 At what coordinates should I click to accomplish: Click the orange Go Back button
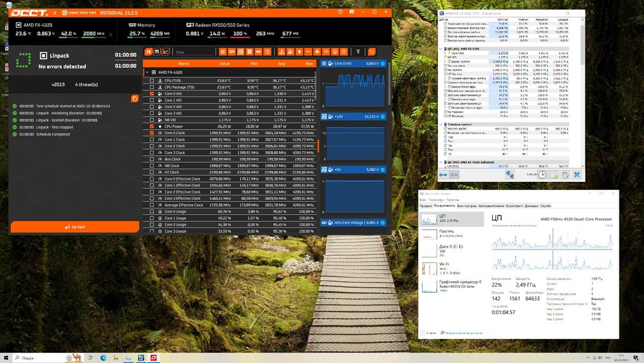pos(75,227)
